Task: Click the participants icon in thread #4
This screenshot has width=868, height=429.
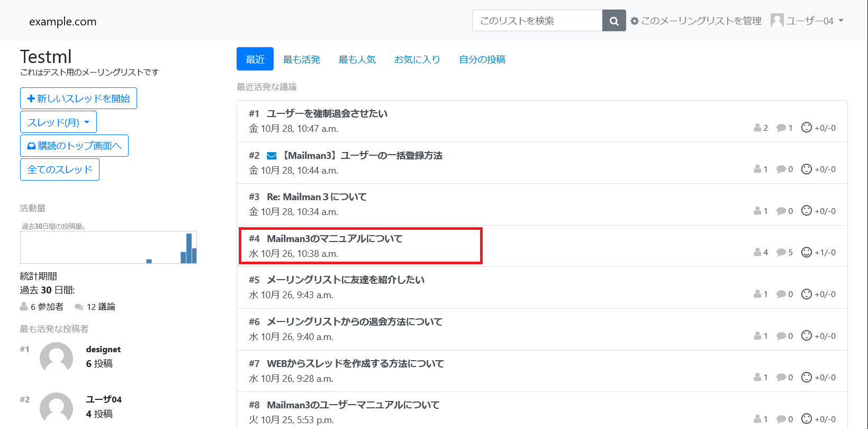Action: [757, 252]
